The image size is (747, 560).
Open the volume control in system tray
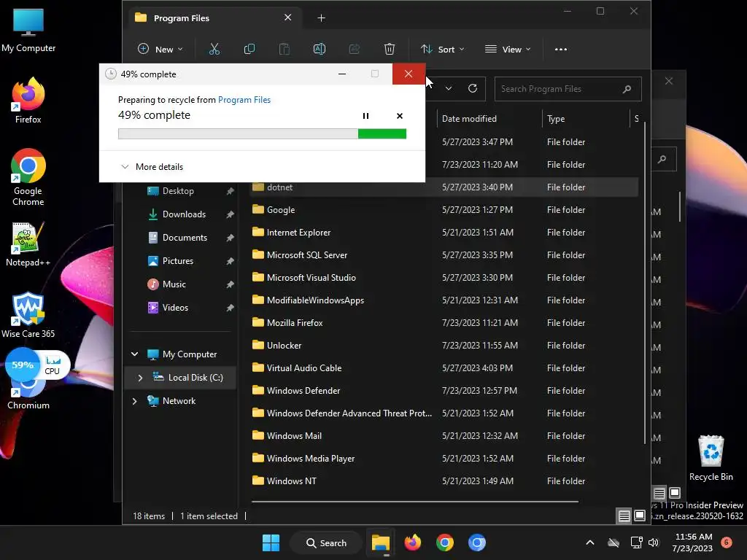pos(654,542)
